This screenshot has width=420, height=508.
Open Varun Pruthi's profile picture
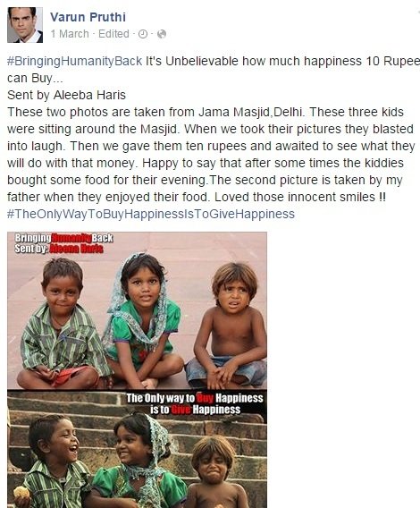(25, 25)
